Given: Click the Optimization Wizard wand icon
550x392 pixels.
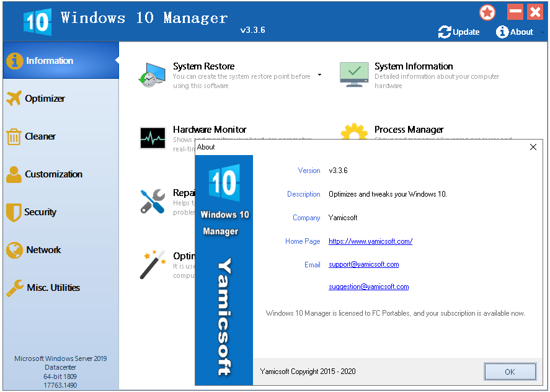Looking at the screenshot, I should pyautogui.click(x=153, y=265).
